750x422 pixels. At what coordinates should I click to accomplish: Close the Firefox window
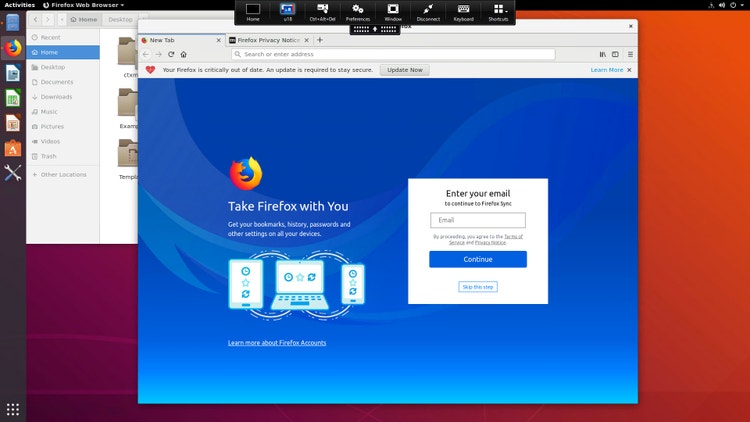(630, 26)
